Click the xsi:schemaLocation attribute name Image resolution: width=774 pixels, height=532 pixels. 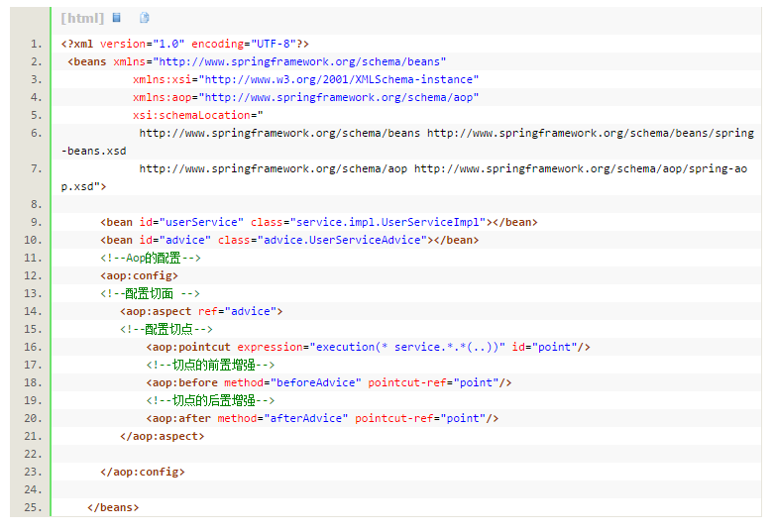[191, 116]
